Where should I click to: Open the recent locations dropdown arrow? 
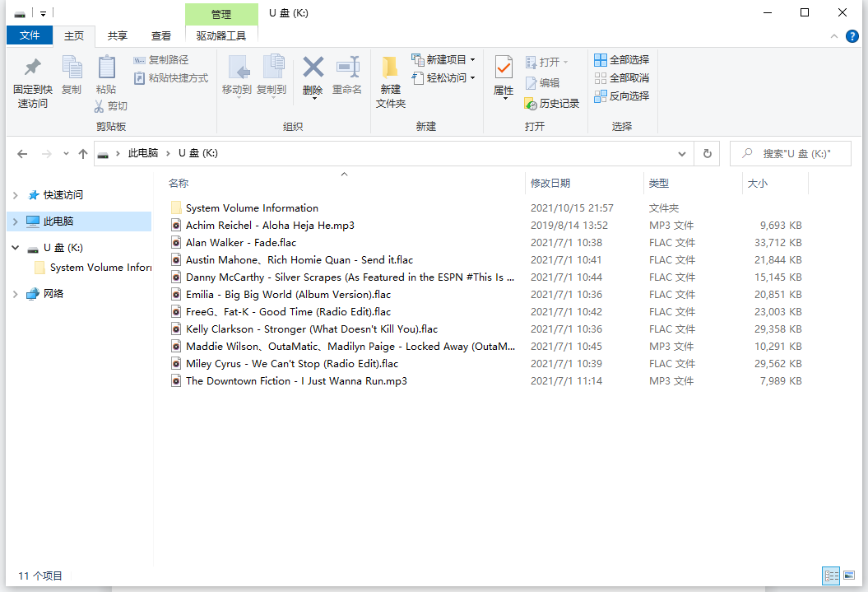[x=66, y=153]
